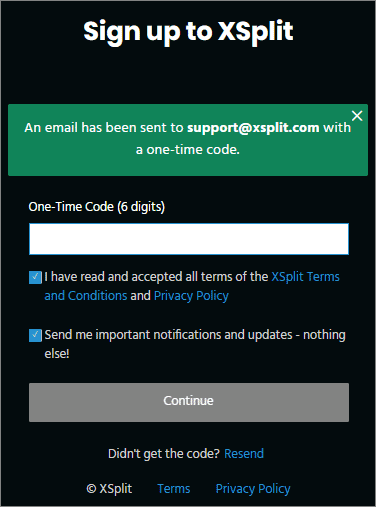Open the XSplit Terms link
The height and width of the screenshot is (507, 376).
(305, 277)
